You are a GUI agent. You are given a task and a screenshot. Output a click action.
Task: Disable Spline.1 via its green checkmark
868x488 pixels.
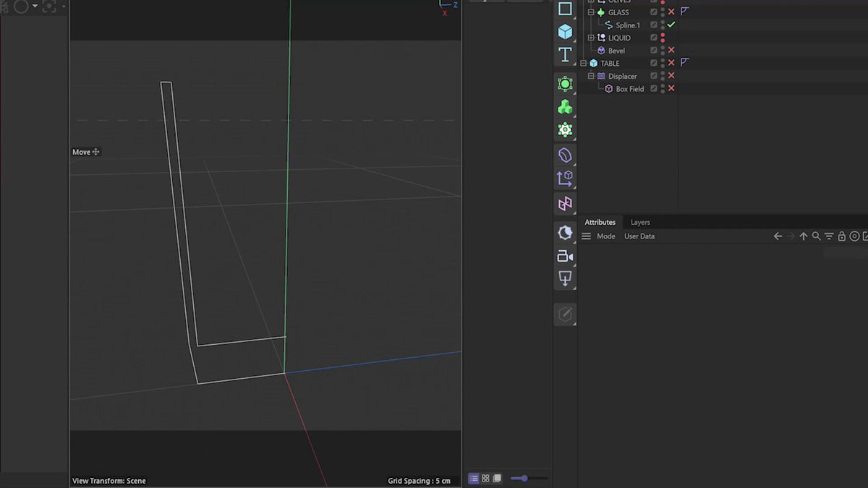[671, 25]
